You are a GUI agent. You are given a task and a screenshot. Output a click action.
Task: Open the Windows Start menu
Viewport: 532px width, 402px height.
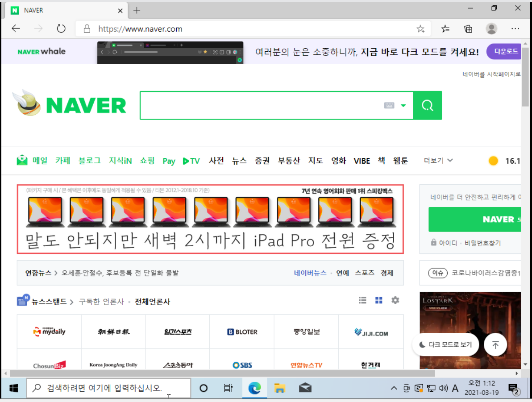pos(13,388)
